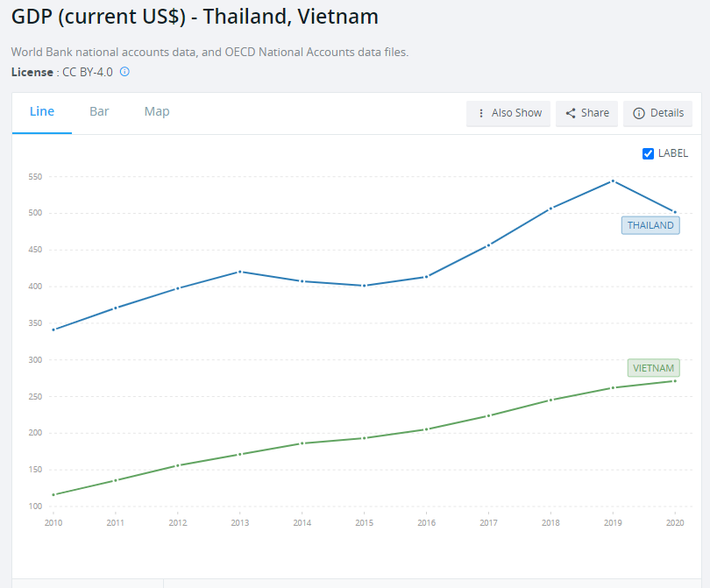Switch to the Bar chart tab
The image size is (710, 588).
pyautogui.click(x=99, y=111)
